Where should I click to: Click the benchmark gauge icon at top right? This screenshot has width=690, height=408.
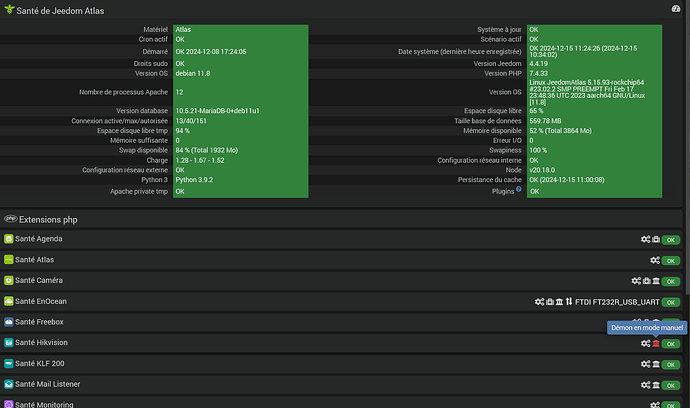click(x=675, y=9)
